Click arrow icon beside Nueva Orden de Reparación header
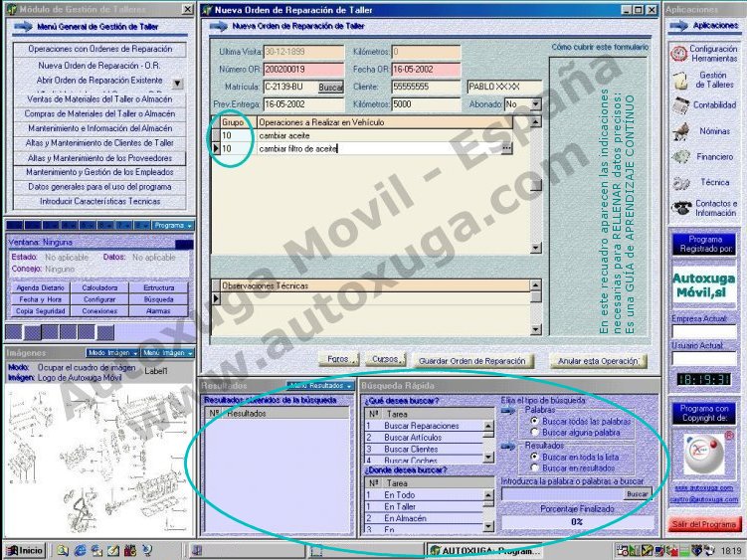Image resolution: width=747 pixels, height=560 pixels. point(219,26)
